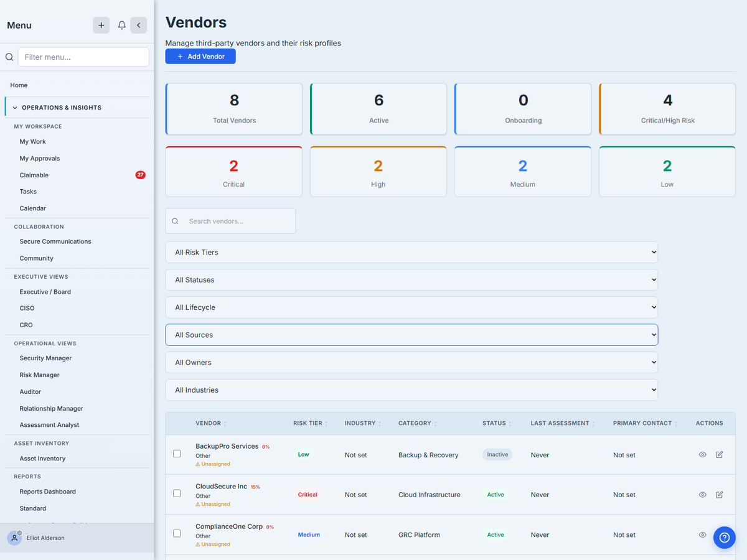Click the search magnifier in menu filter

coord(9,57)
